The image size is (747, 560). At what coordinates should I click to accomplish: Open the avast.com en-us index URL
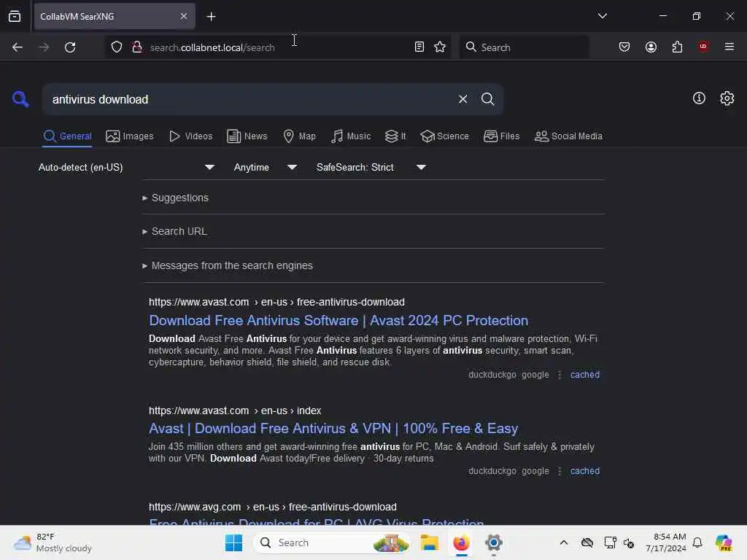point(235,411)
